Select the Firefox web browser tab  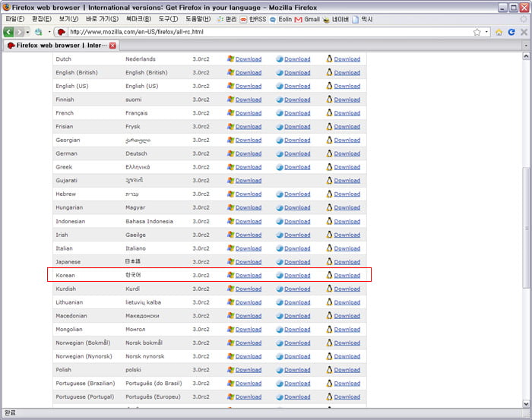[x=61, y=46]
